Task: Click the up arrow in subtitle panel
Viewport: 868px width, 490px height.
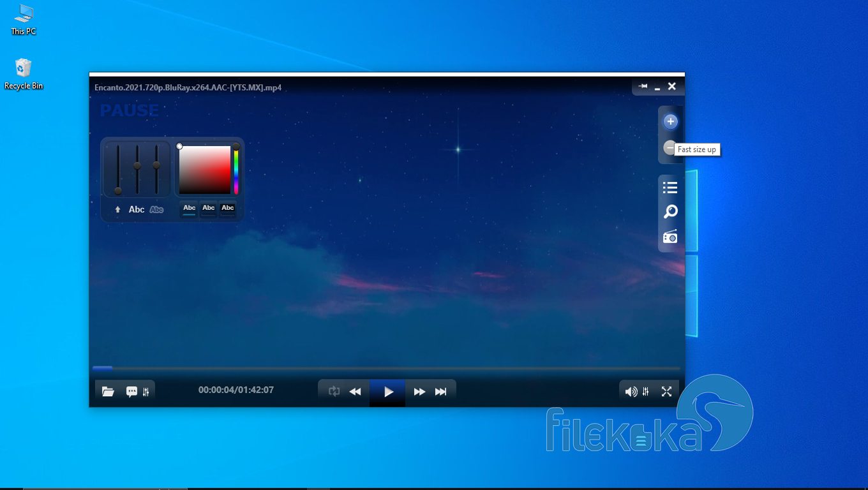Action: pos(117,209)
